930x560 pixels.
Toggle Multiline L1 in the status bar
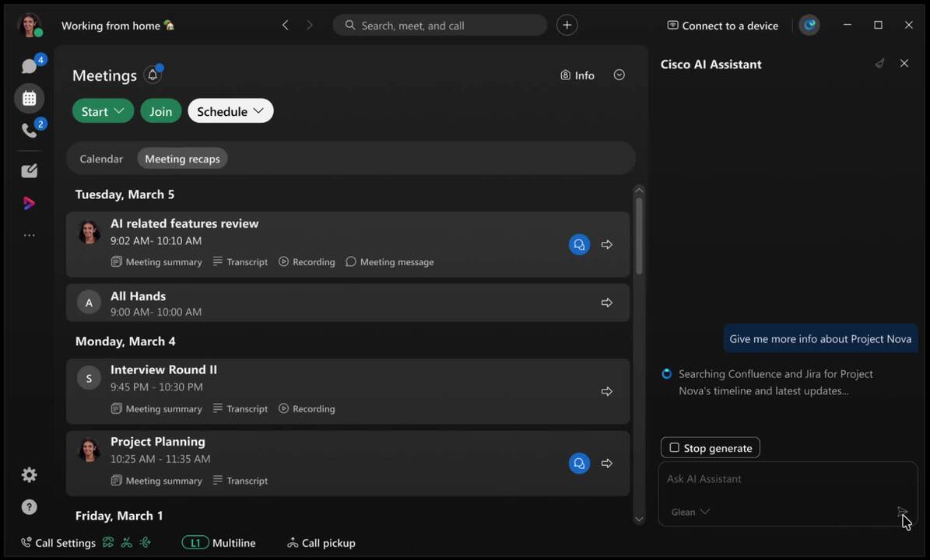(219, 543)
